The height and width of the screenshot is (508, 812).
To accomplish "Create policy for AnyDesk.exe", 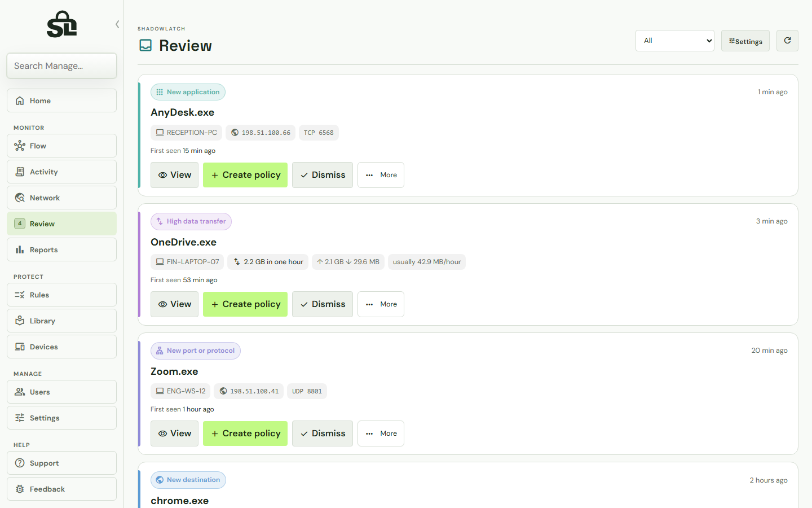I will coord(245,175).
